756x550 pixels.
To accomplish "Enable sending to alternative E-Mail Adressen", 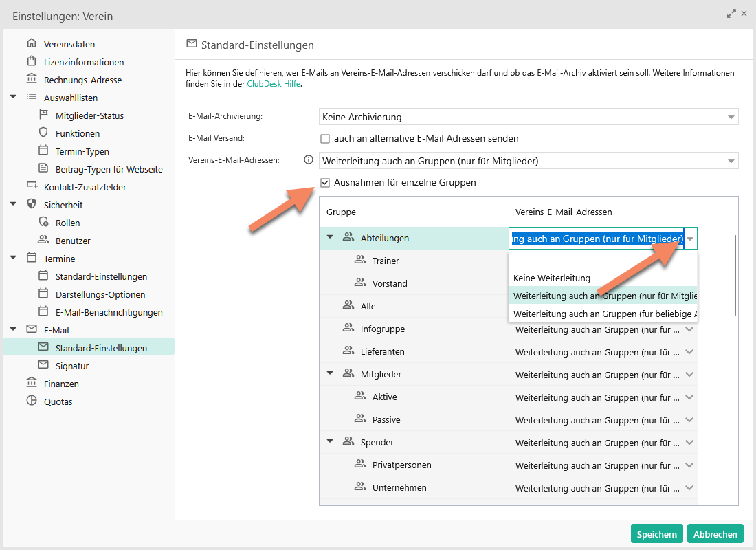I will click(x=325, y=139).
